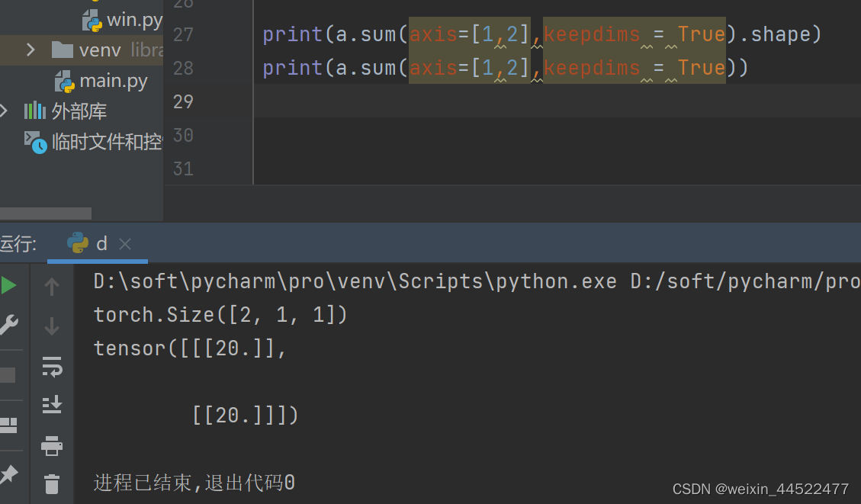Expand the 外部库 node
The image size is (861, 504).
pyautogui.click(x=4, y=111)
